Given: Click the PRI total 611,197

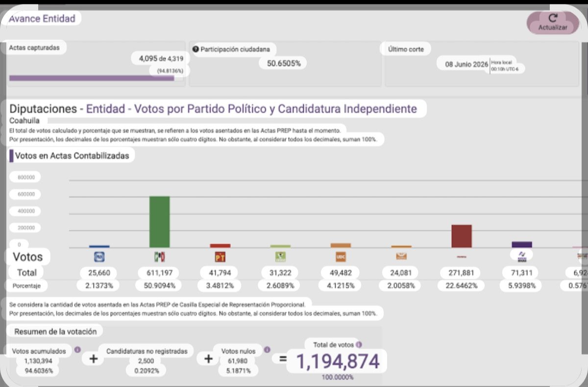Looking at the screenshot, I should point(159,272).
